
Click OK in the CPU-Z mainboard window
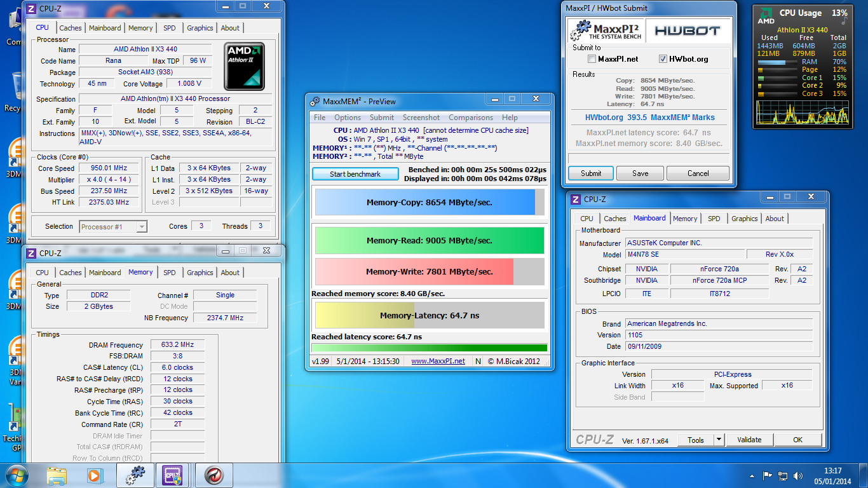click(x=797, y=440)
